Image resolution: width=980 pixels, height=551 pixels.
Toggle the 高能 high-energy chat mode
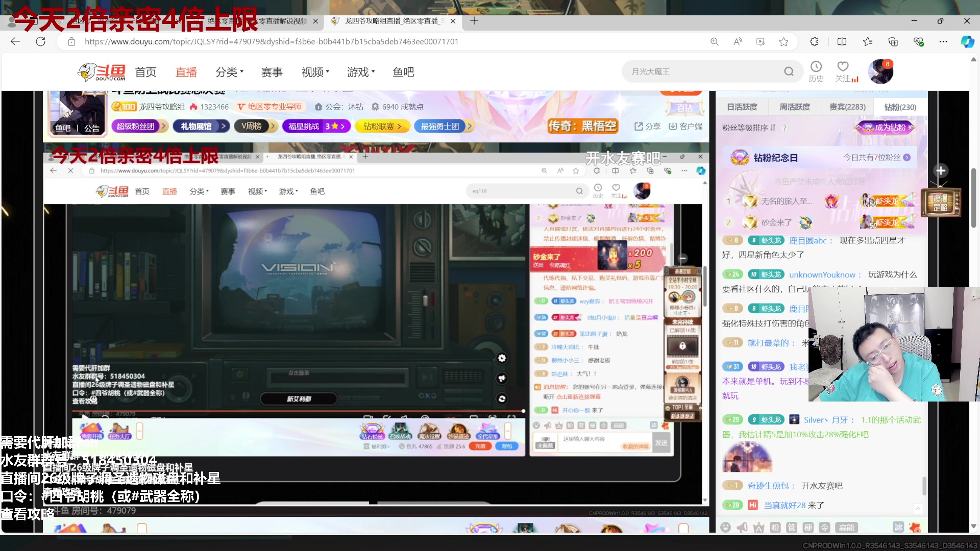[846, 527]
